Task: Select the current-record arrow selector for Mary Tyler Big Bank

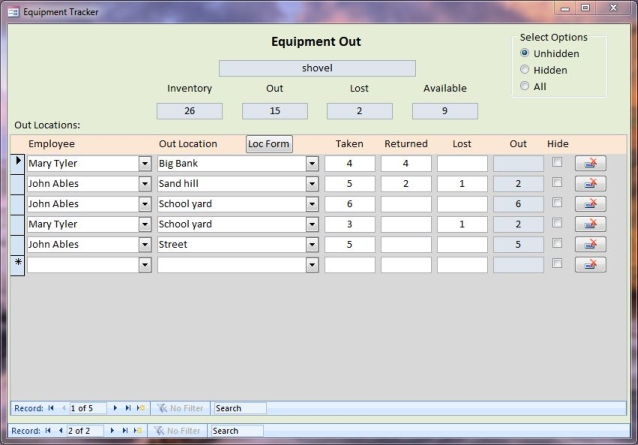Action: click(x=17, y=163)
